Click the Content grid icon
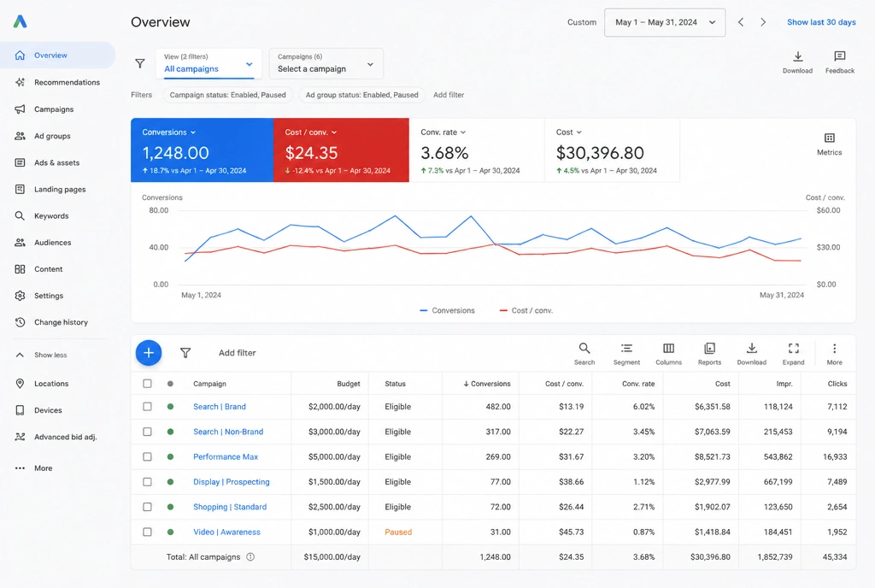875x588 pixels. (x=21, y=269)
